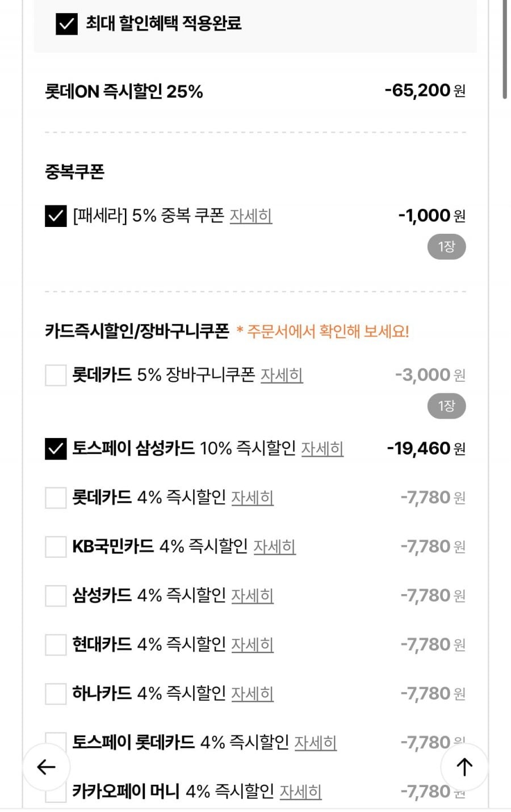The image size is (511, 812).
Task: Tick the 하나카드 4% 즉시할인 checkbox
Action: click(x=56, y=693)
